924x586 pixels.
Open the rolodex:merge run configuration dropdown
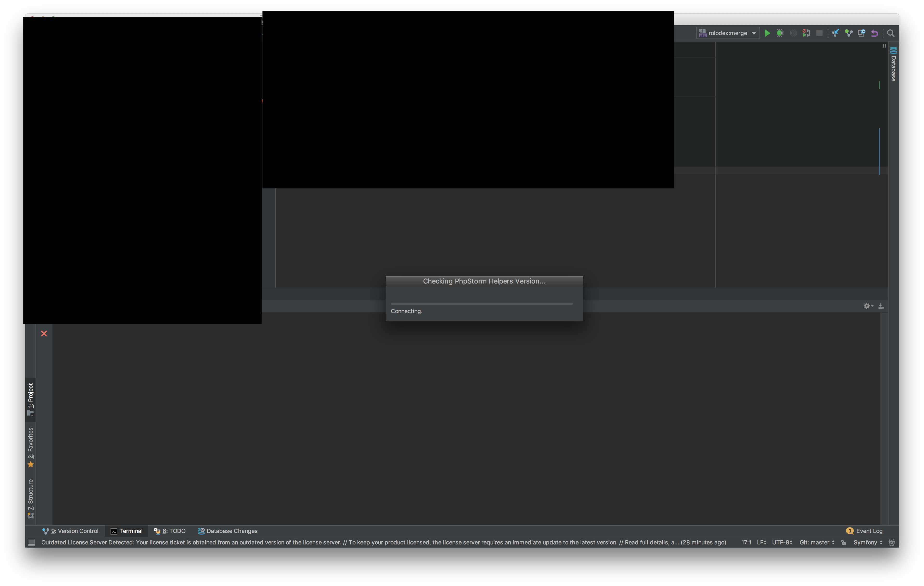pos(728,33)
